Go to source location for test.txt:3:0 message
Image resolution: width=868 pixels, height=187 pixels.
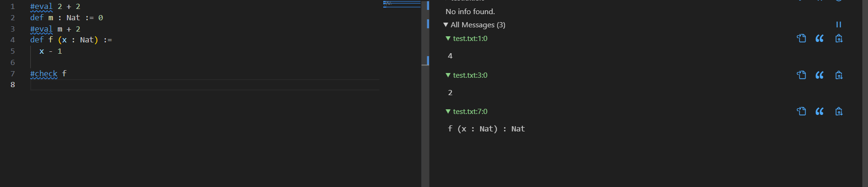[x=801, y=75]
